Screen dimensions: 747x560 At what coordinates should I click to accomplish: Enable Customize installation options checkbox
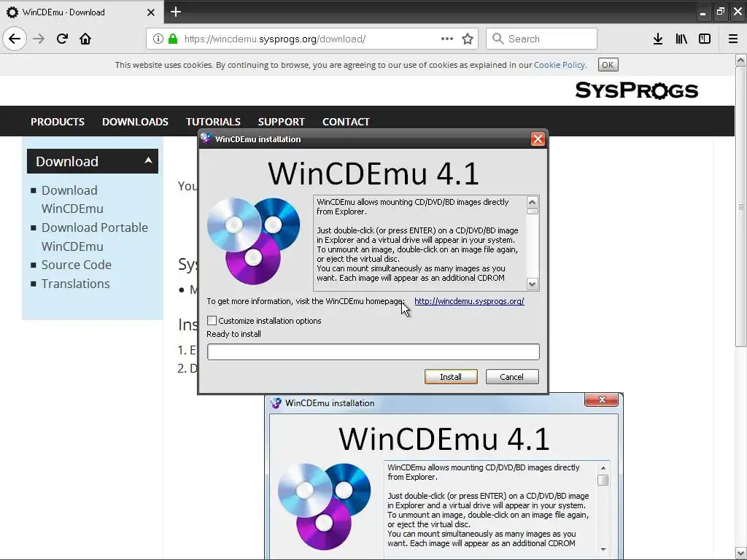(x=212, y=321)
